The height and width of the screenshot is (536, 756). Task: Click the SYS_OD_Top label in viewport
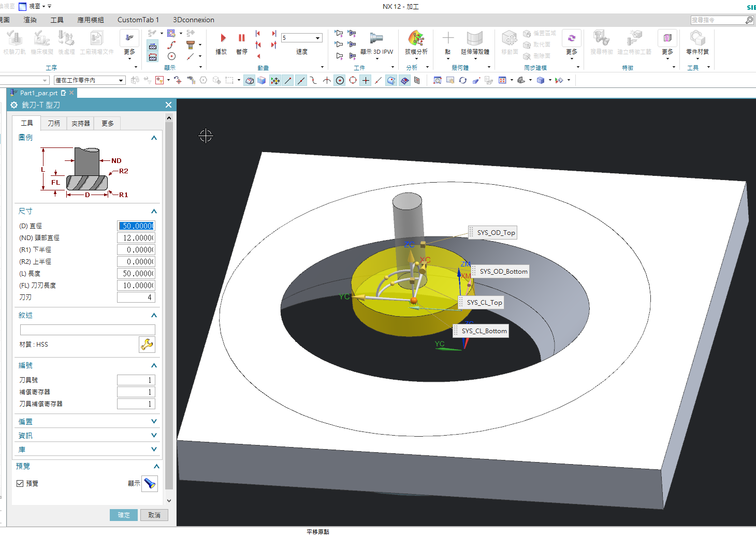pos(492,232)
